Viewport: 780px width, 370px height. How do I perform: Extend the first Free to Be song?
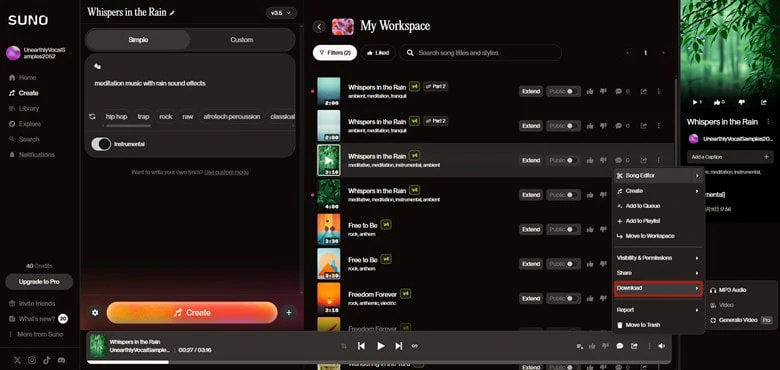[x=531, y=229]
